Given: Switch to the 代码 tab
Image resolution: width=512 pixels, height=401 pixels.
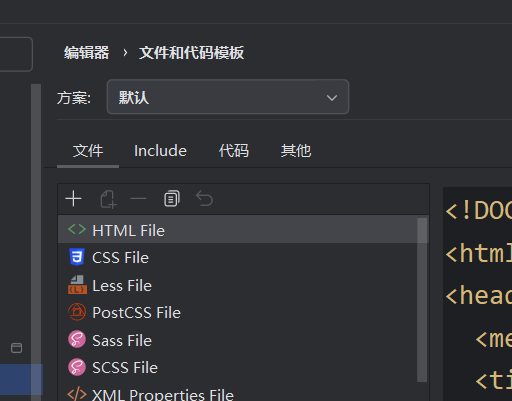Looking at the screenshot, I should pyautogui.click(x=234, y=151).
